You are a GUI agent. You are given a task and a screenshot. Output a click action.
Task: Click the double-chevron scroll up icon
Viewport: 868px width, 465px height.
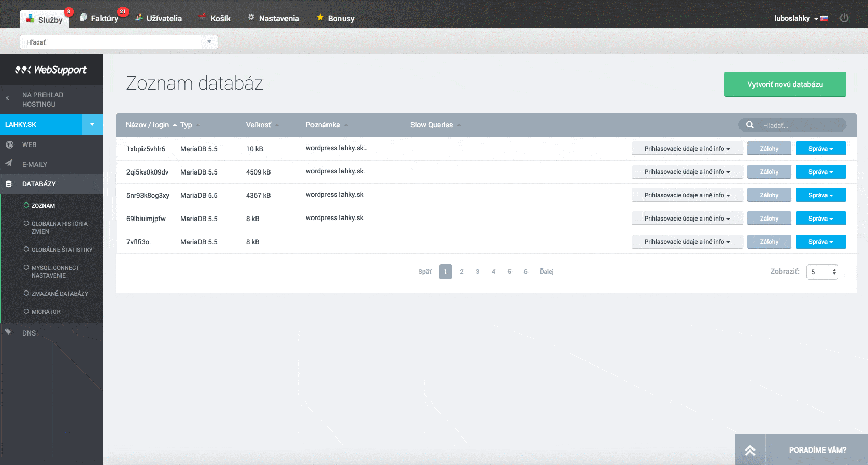[x=750, y=450]
